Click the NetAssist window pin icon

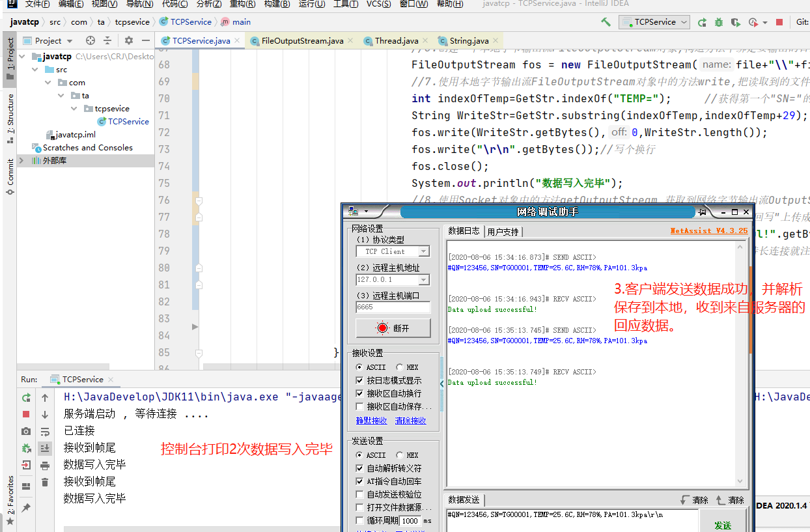coord(701,212)
